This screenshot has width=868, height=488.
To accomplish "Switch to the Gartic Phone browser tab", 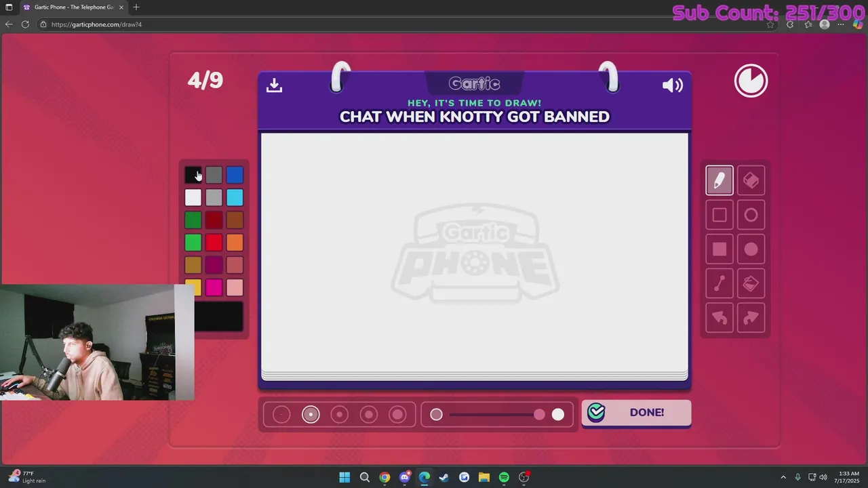I will click(x=73, y=7).
